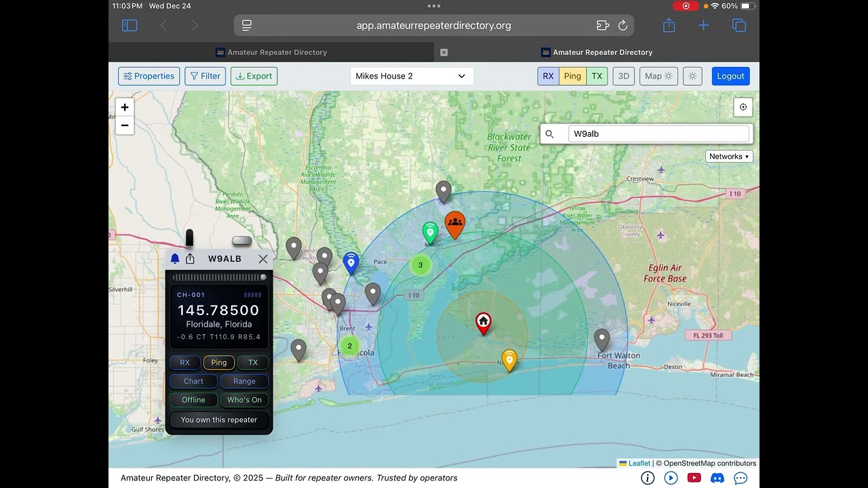Open the green cluster marker labeled 2
Image resolution: width=868 pixels, height=488 pixels.
click(x=349, y=346)
